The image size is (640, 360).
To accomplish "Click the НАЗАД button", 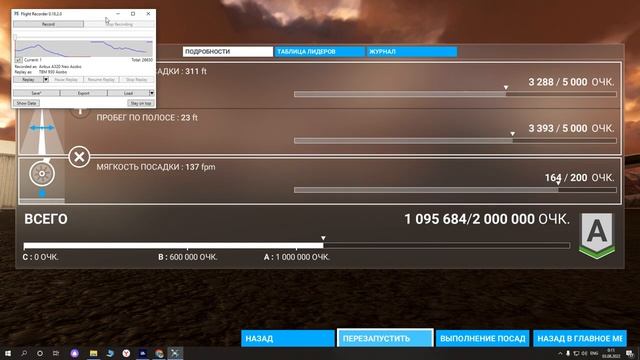I will [288, 338].
